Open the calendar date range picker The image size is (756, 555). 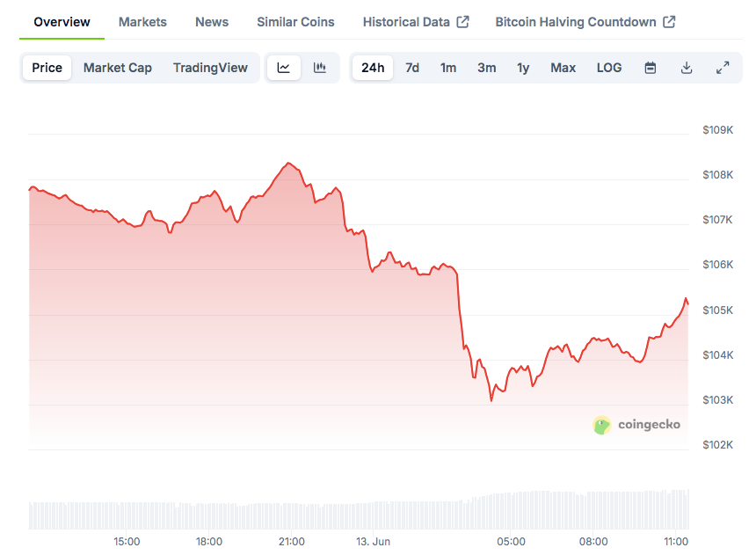pos(651,68)
